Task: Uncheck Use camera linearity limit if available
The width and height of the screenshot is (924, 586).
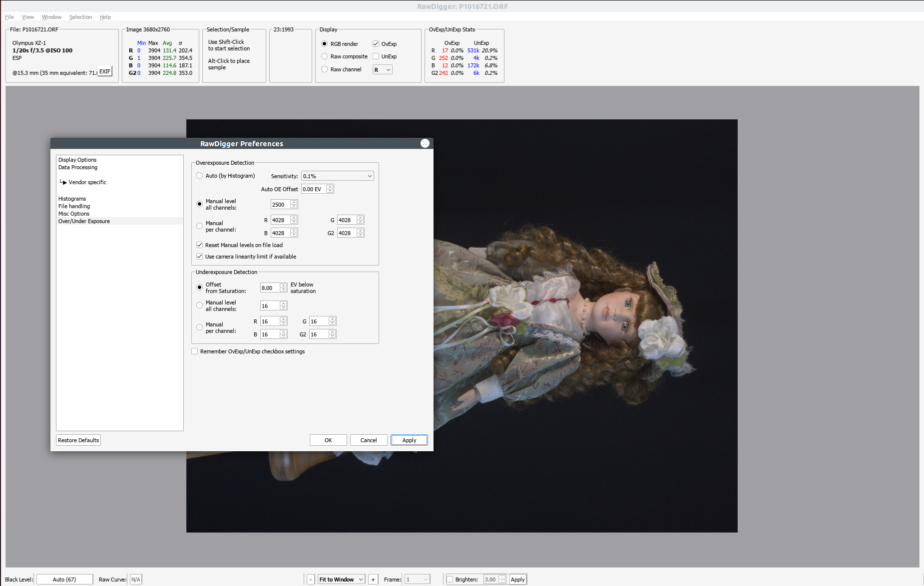Action: pos(200,257)
